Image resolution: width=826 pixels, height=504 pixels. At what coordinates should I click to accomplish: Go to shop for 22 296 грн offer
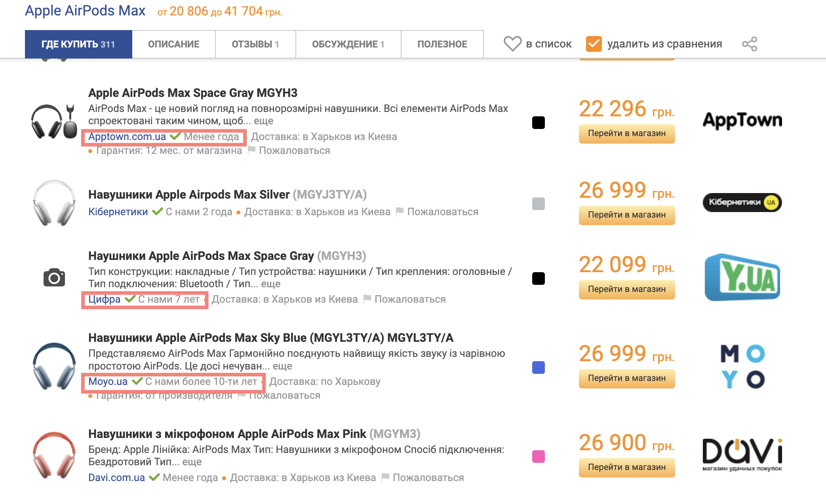(627, 133)
